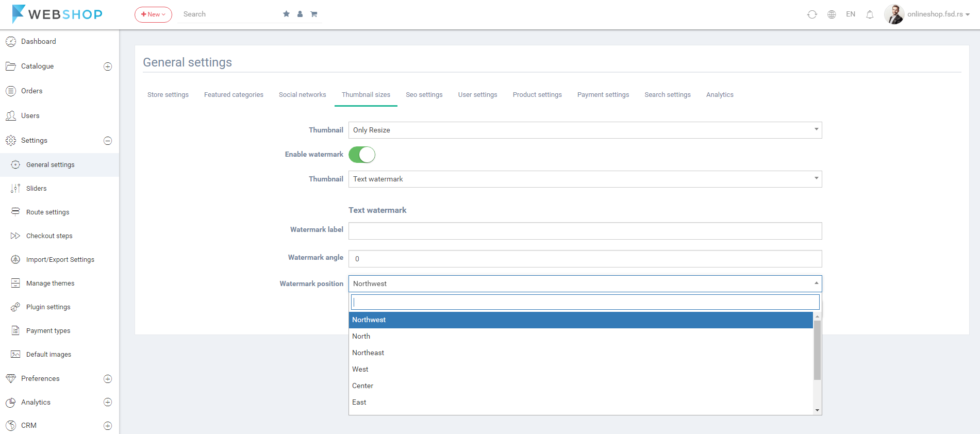Click the Watermark label input field
Image resolution: width=980 pixels, height=434 pixels.
point(585,231)
